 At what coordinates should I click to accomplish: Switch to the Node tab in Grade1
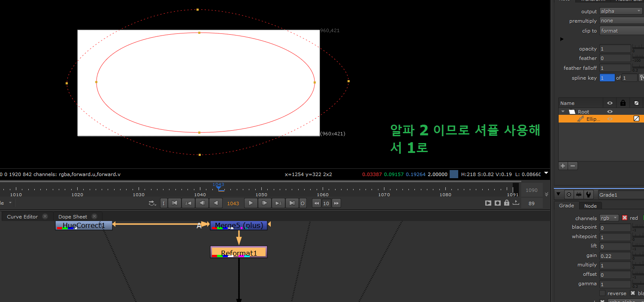click(590, 206)
